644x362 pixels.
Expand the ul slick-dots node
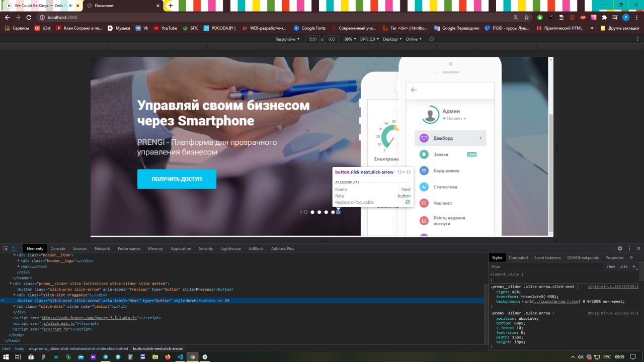click(x=15, y=306)
